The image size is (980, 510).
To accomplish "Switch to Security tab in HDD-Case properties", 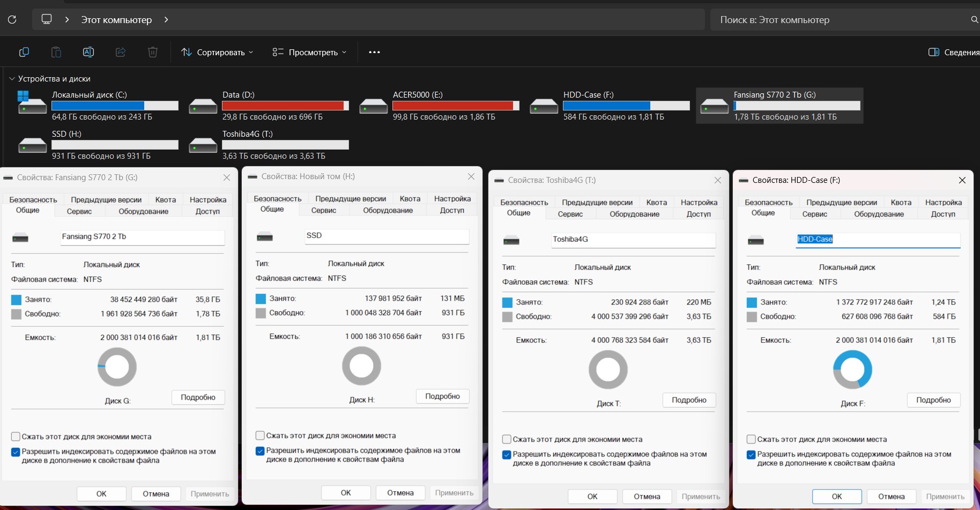I will [x=768, y=202].
